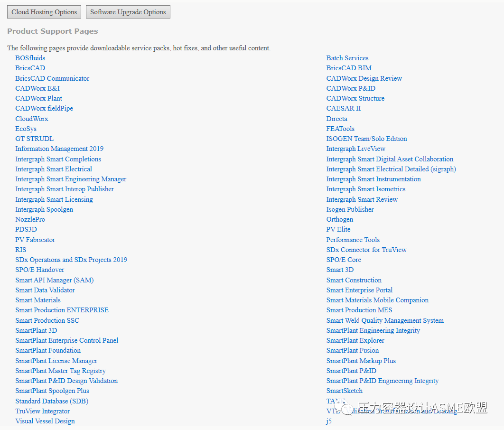The image size is (504, 430).
Task: Open Visual Vessel Design page
Action: point(45,421)
